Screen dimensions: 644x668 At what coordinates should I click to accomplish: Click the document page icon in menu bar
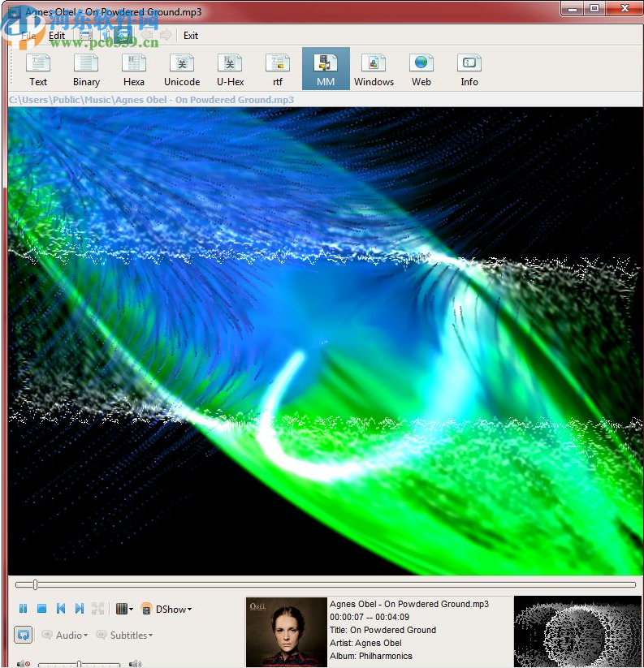[x=106, y=36]
